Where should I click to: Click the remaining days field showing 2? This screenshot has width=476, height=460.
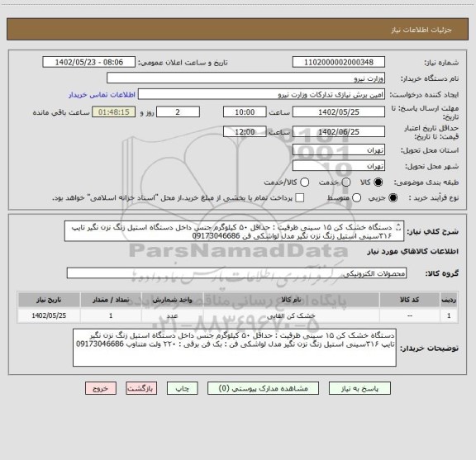[x=178, y=112]
